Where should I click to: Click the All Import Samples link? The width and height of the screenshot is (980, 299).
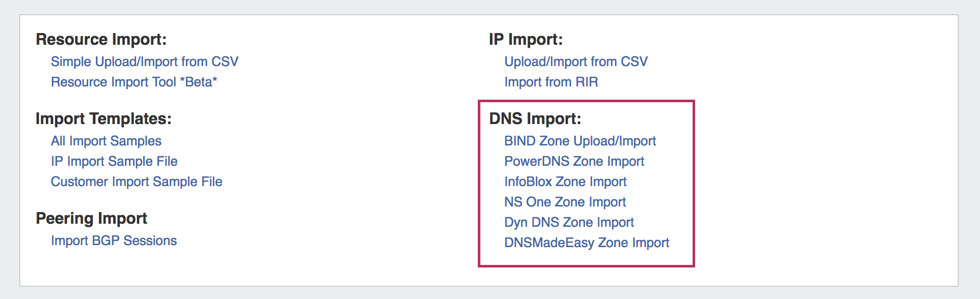(106, 141)
